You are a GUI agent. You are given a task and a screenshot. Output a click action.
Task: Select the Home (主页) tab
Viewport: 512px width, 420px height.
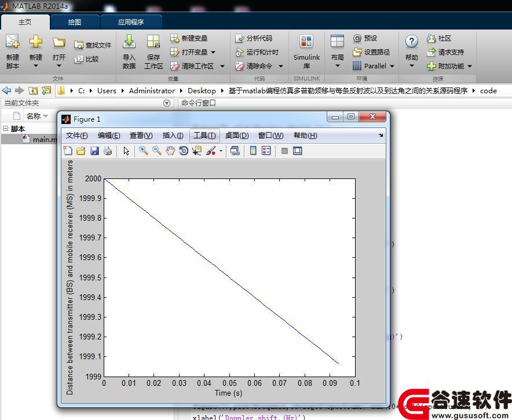pos(25,22)
